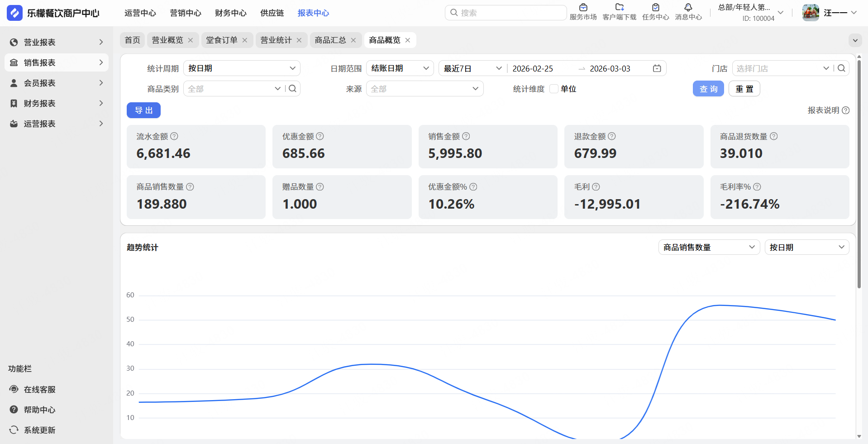Click help icon next to 商品退货数量

click(x=774, y=136)
